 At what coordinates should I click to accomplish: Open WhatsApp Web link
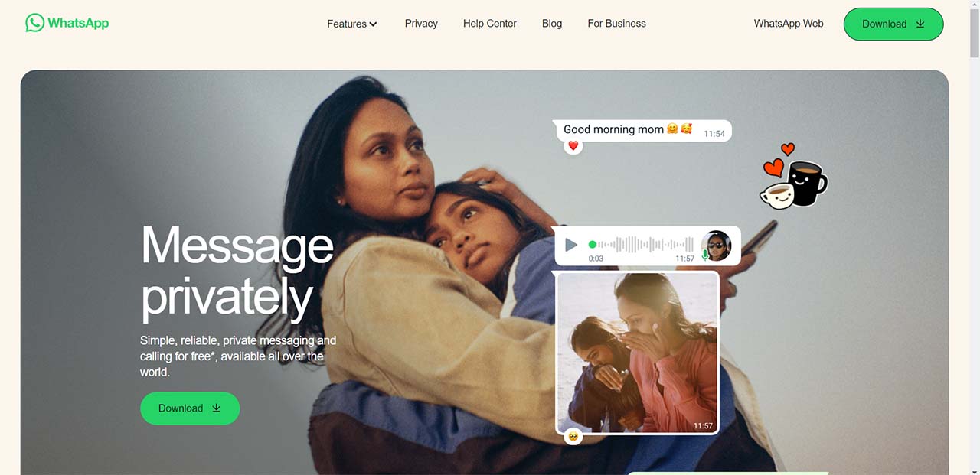789,24
